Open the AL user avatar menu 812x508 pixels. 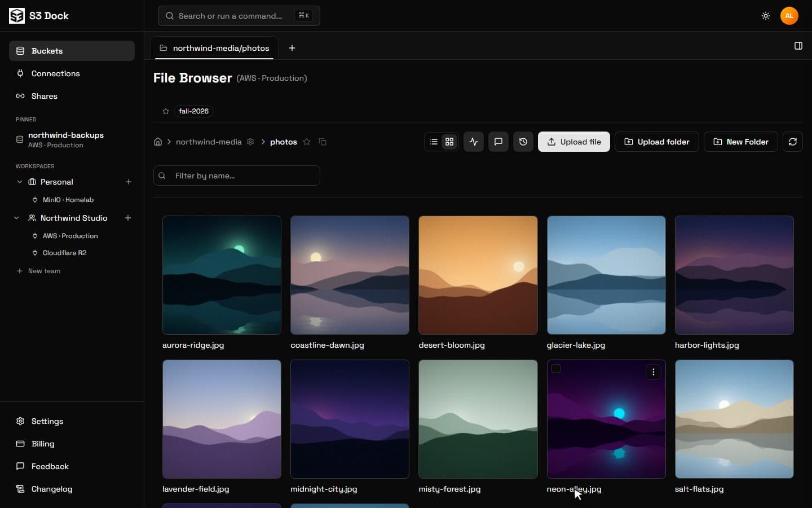pyautogui.click(x=789, y=16)
